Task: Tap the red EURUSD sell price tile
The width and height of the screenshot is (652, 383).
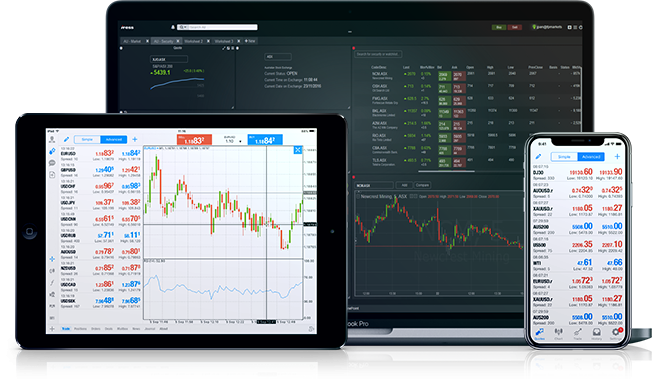Action: (x=194, y=140)
